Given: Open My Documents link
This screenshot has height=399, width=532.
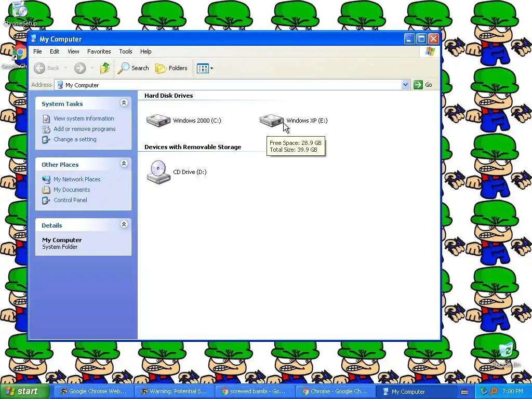Looking at the screenshot, I should (x=72, y=190).
